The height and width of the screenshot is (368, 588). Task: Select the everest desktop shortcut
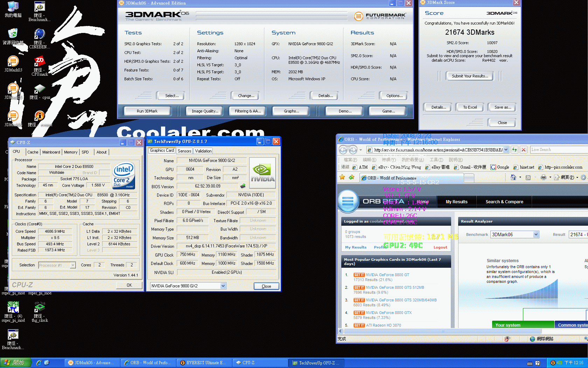40,118
